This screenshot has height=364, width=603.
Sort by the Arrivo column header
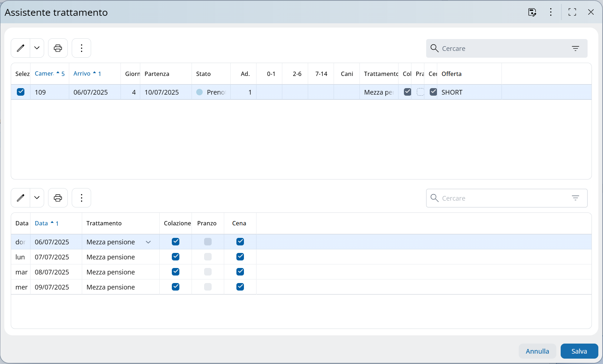click(82, 73)
